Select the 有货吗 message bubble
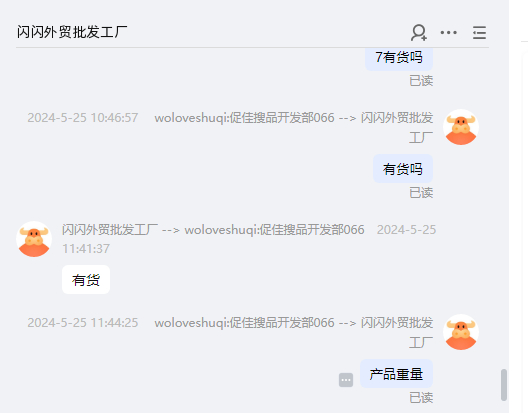The height and width of the screenshot is (413, 528). click(403, 169)
